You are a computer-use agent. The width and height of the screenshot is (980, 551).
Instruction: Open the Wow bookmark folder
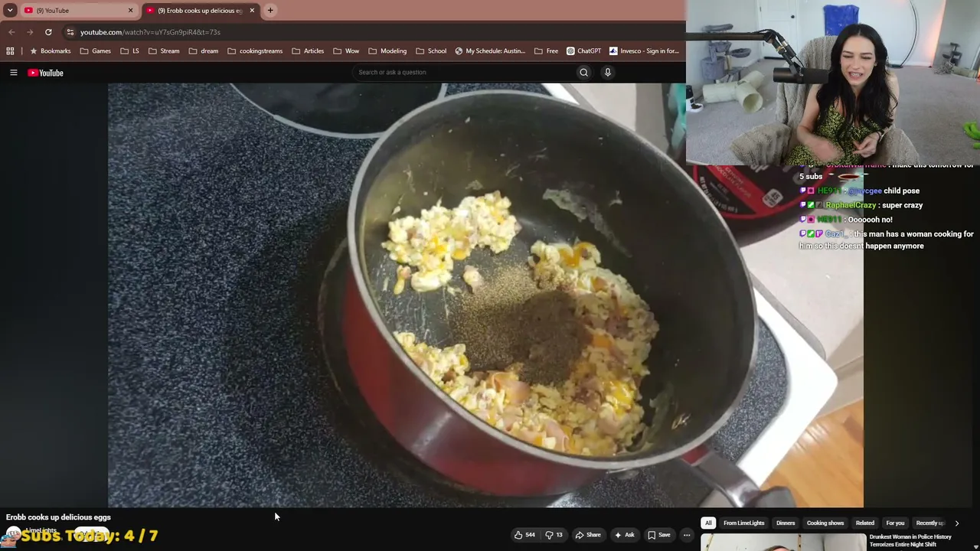click(x=346, y=51)
